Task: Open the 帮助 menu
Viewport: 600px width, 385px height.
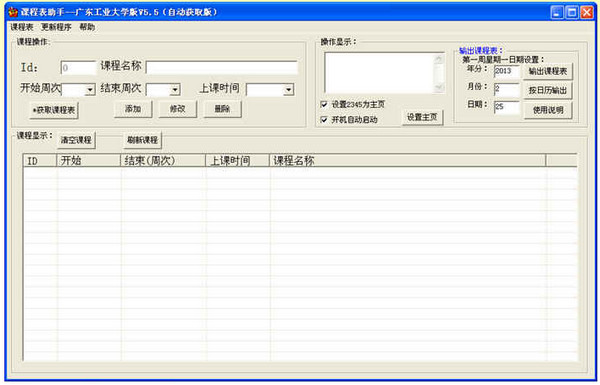Action: coord(87,27)
